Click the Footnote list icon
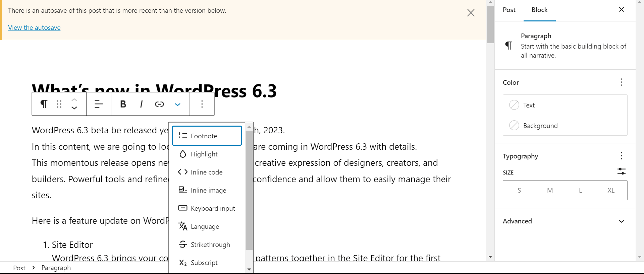 [182, 136]
